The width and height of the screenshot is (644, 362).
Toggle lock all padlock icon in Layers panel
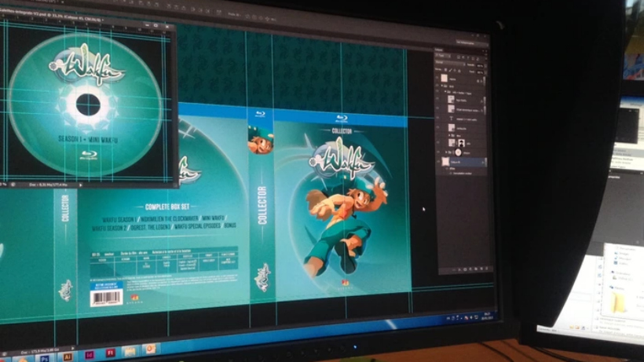click(459, 71)
